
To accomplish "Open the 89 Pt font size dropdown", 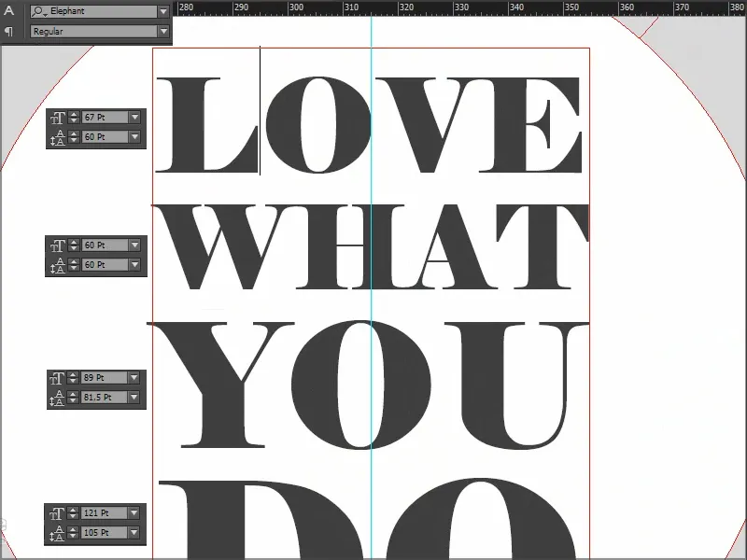I will coord(134,378).
